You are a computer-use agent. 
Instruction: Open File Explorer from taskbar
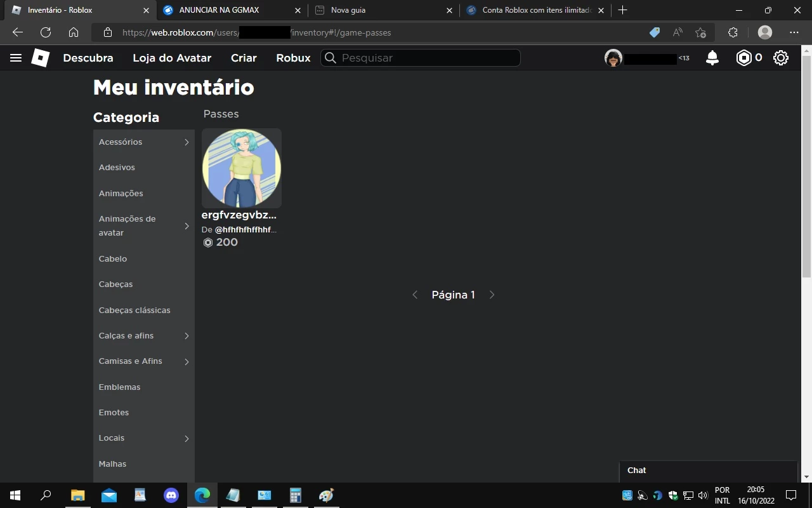pos(77,495)
